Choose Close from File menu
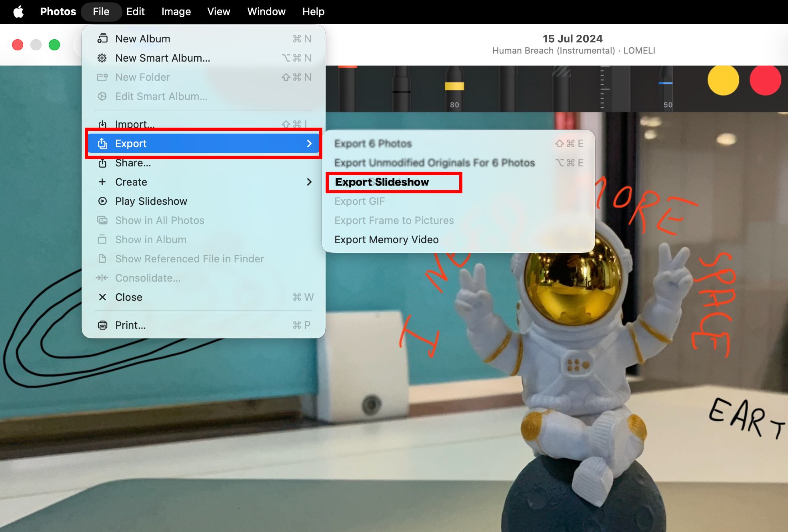This screenshot has height=532, width=788. tap(204, 297)
